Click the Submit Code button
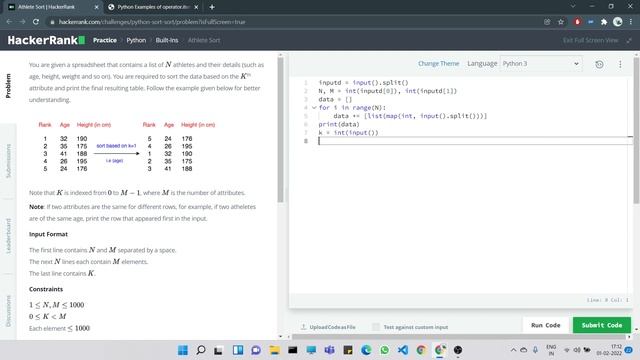This screenshot has width=640, height=360. point(602,325)
